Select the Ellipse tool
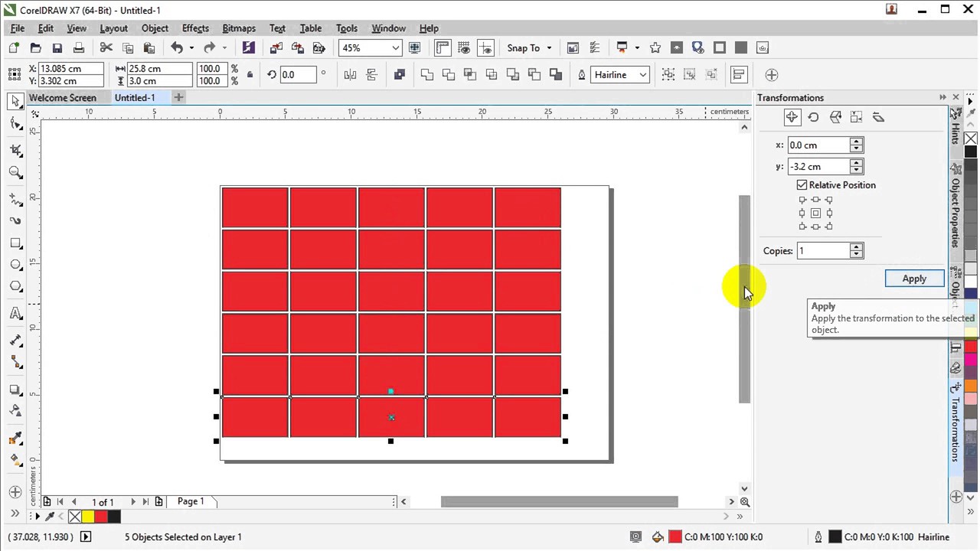The height and width of the screenshot is (551, 980). pos(15,265)
